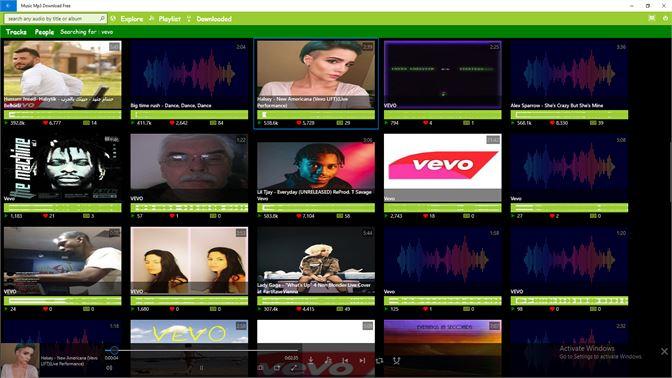Viewport: 672px width, 378px height.
Task: Click the play count icon beside 411.7k
Action: point(133,123)
